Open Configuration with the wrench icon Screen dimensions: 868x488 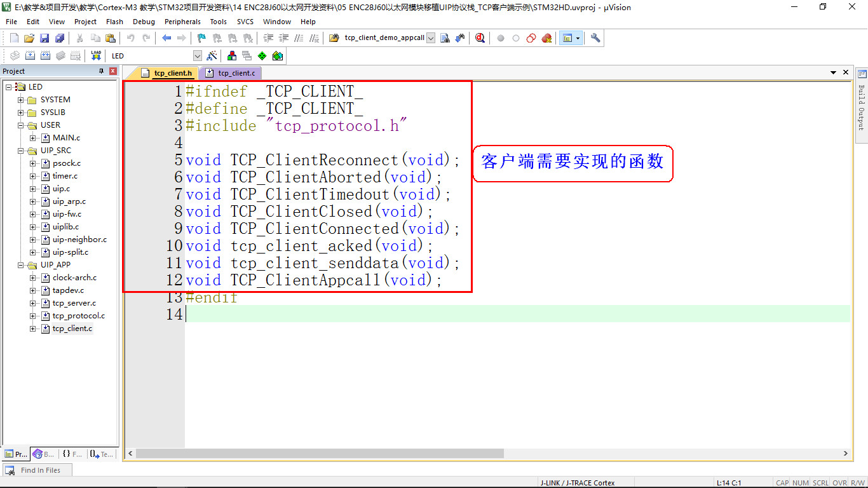[595, 38]
